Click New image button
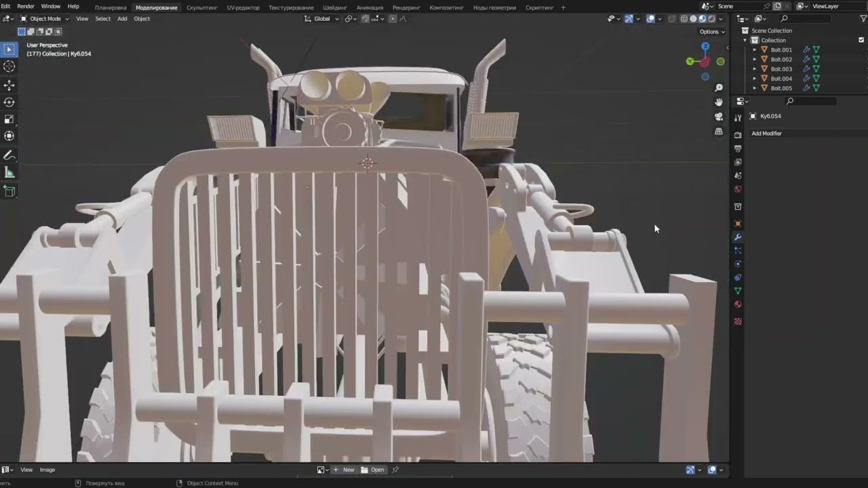The height and width of the screenshot is (488, 868). 344,470
